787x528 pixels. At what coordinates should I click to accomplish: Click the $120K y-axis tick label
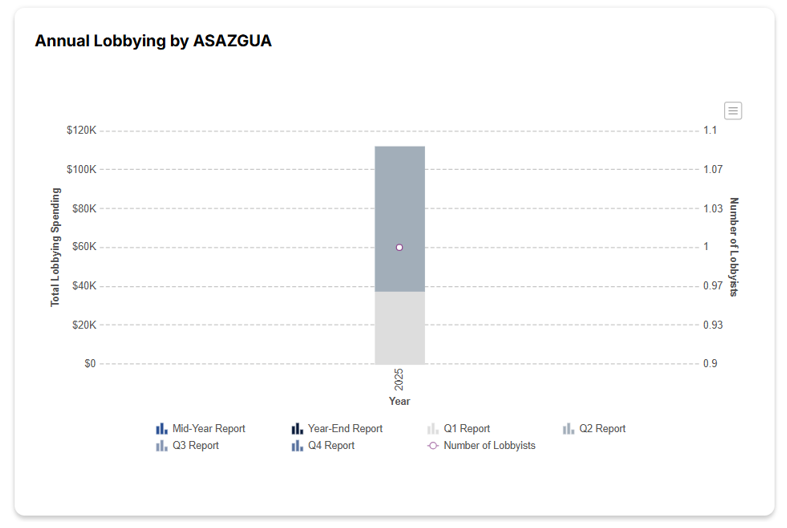[81, 131]
